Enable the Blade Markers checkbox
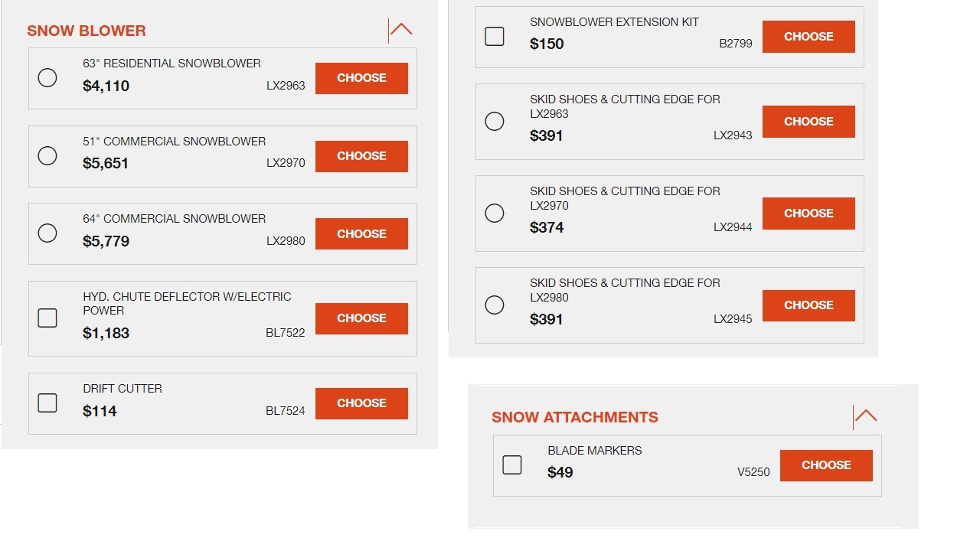 point(512,465)
